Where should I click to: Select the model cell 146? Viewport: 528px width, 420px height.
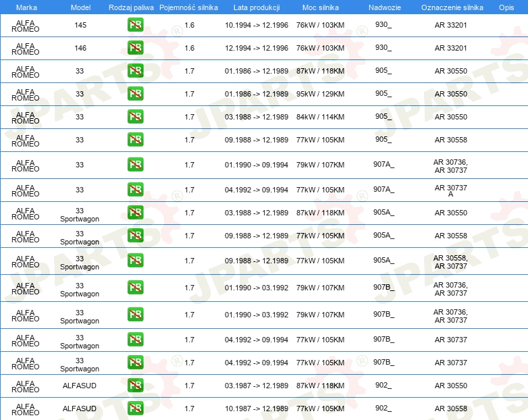(80, 48)
